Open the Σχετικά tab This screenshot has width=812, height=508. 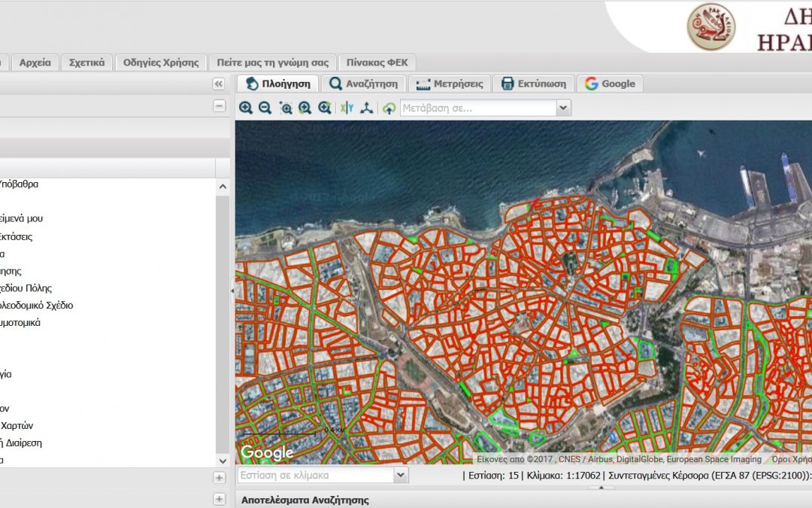(x=87, y=62)
